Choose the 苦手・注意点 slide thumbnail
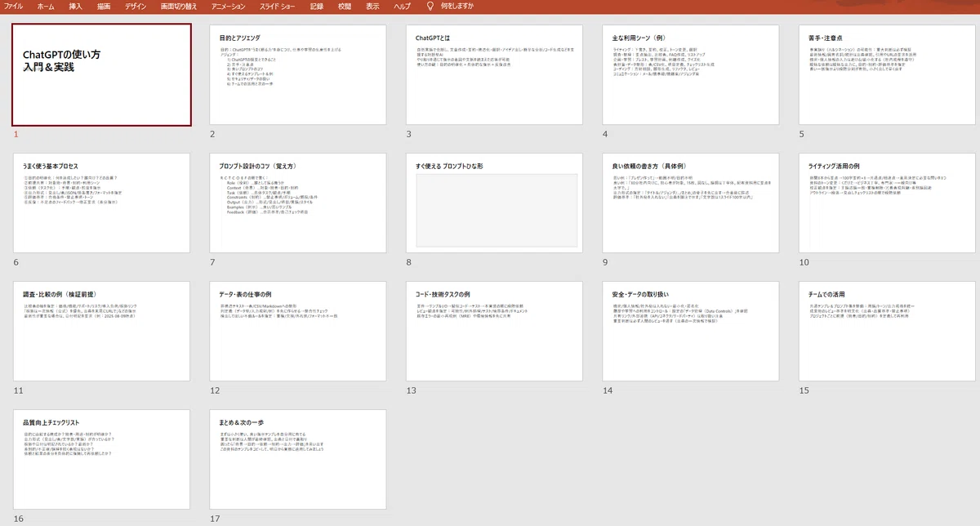 coord(888,74)
